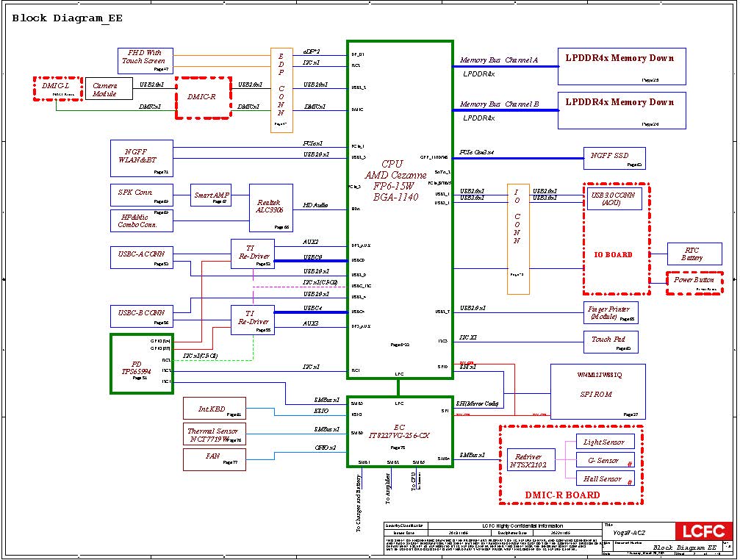740x560 pixels.
Task: Select the KSIO line label
Action: tap(321, 411)
